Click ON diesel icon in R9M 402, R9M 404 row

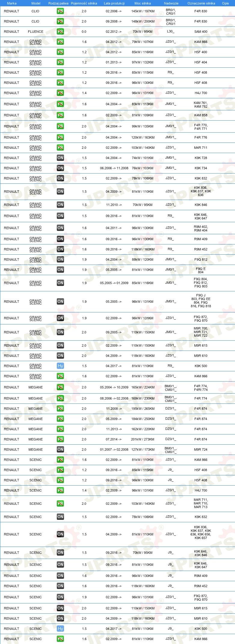[60, 228]
